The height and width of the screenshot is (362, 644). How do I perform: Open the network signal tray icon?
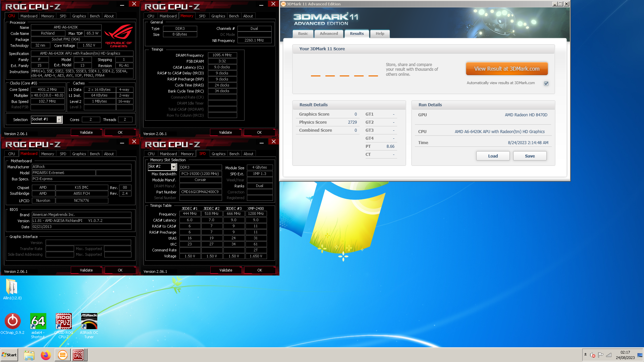coord(609,355)
